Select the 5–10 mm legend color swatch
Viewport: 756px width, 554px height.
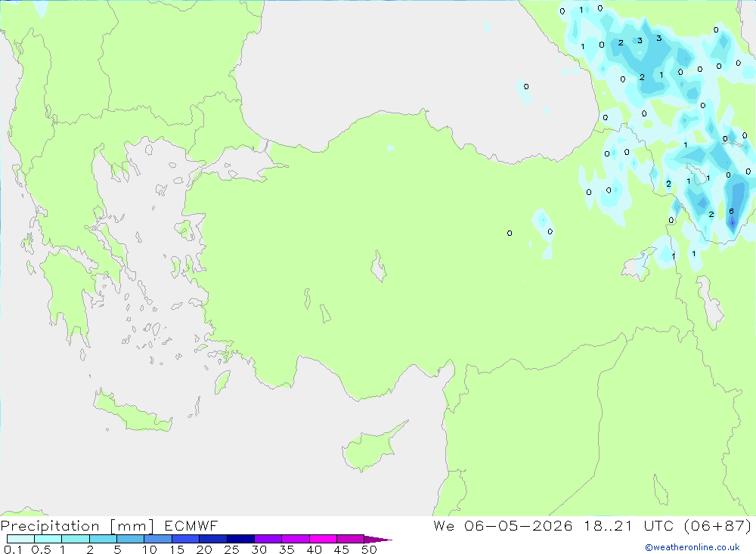[131, 539]
